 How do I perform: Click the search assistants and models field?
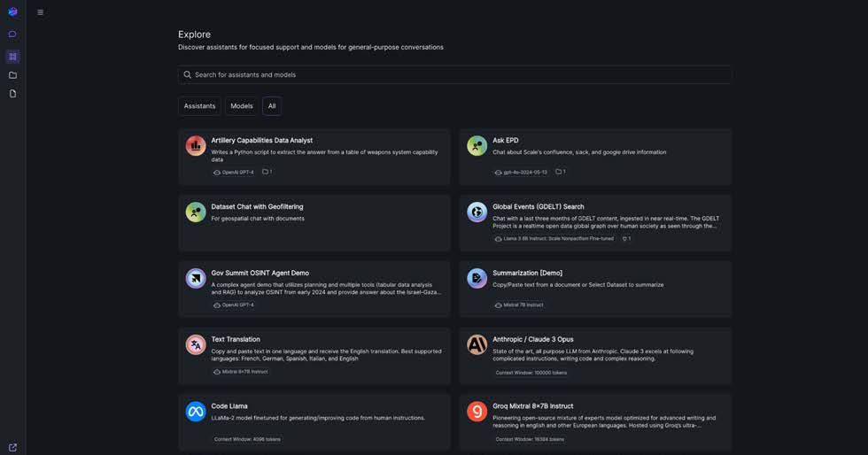(454, 75)
